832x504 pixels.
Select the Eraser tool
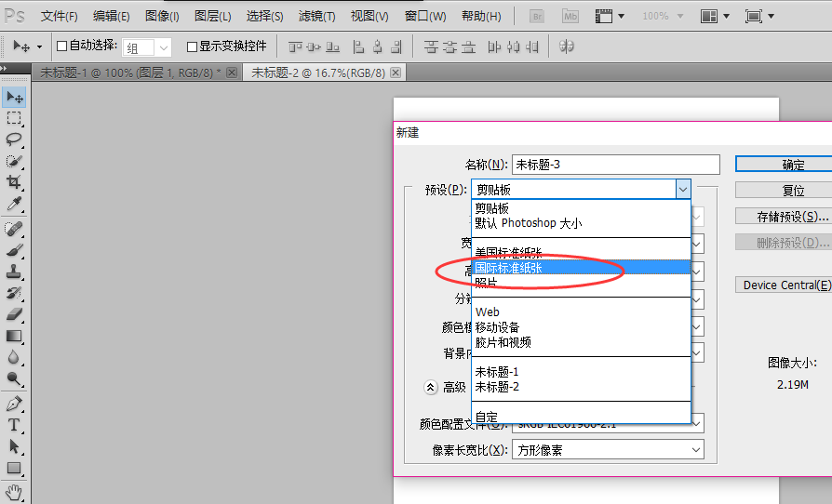14,314
